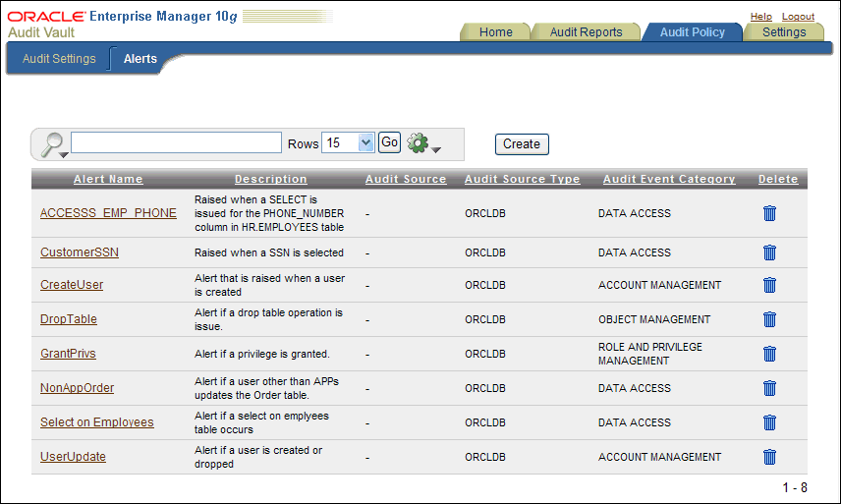Open the GrantPrivs alert link
Screen dimensions: 841x504
click(x=68, y=354)
